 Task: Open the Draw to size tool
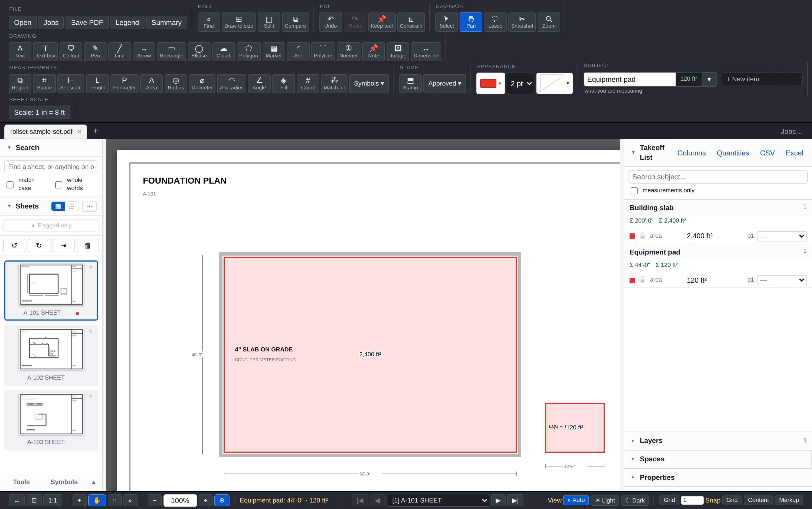[238, 22]
